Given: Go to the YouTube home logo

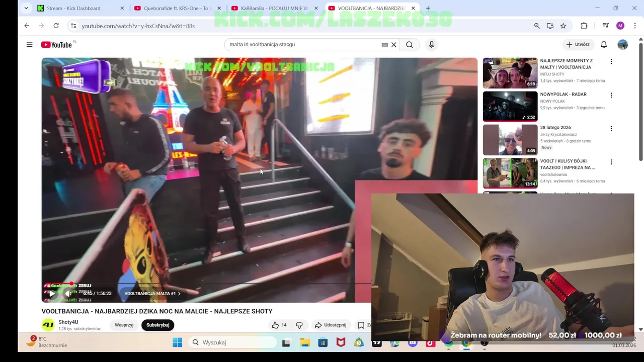Looking at the screenshot, I should pos(57,45).
